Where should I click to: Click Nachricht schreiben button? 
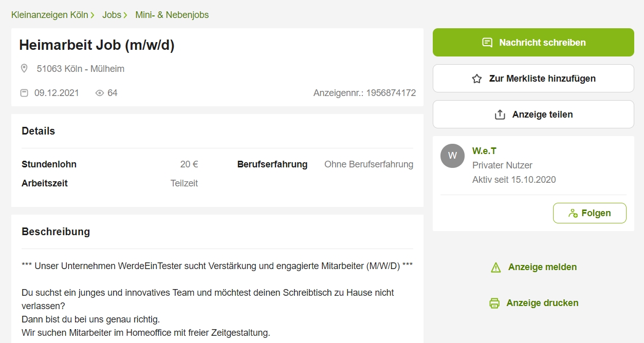pos(533,43)
